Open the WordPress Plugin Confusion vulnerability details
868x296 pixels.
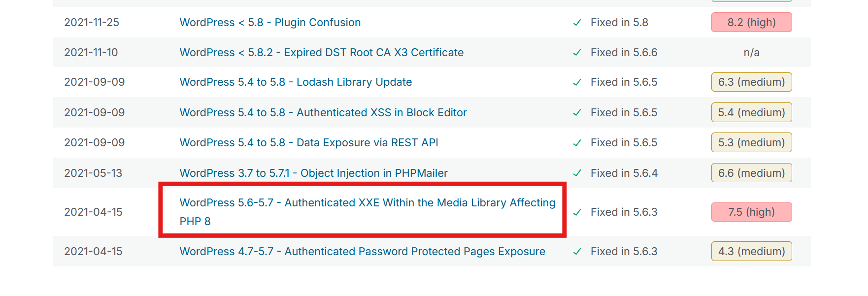[x=270, y=22]
